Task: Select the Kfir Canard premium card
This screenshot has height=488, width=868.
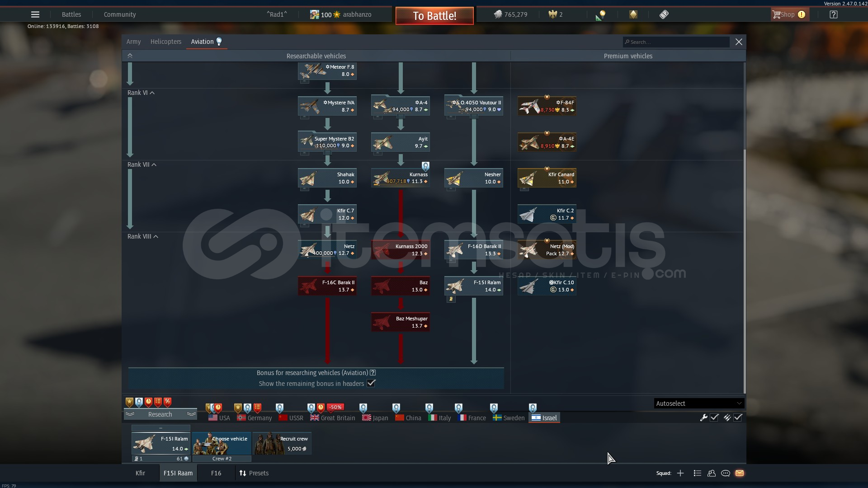Action: [547, 178]
